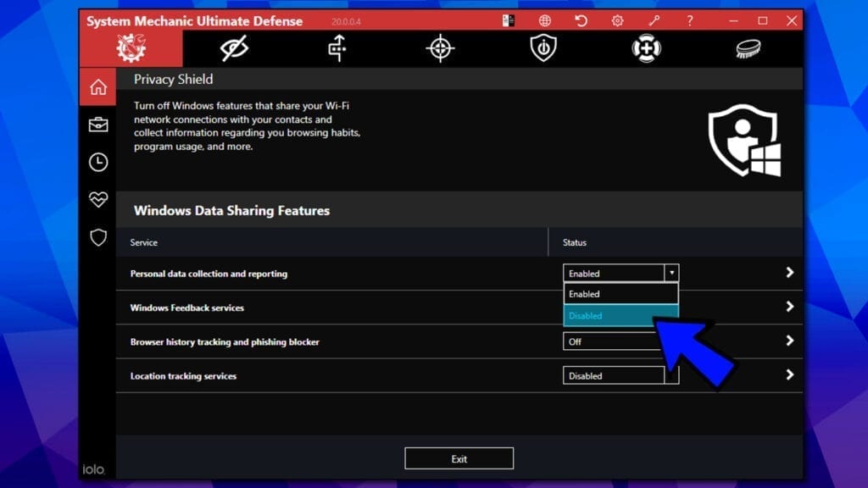Expand details for Browser history tracking row
The image size is (868, 488).
click(790, 341)
